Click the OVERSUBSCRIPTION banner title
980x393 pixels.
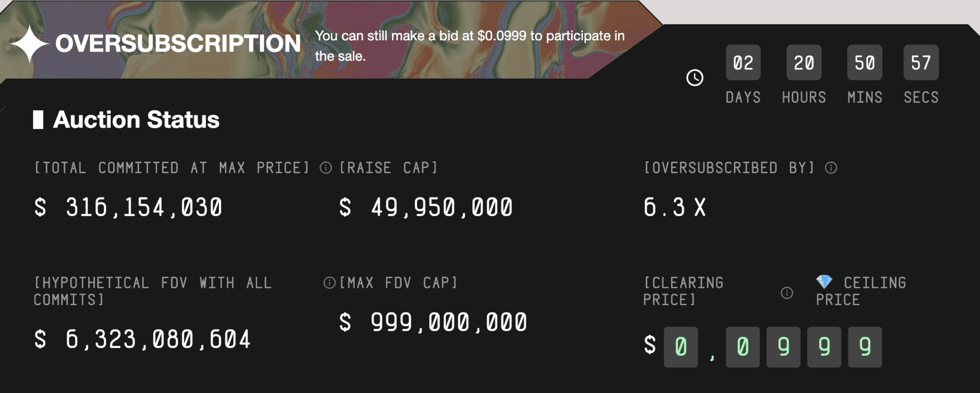click(178, 44)
